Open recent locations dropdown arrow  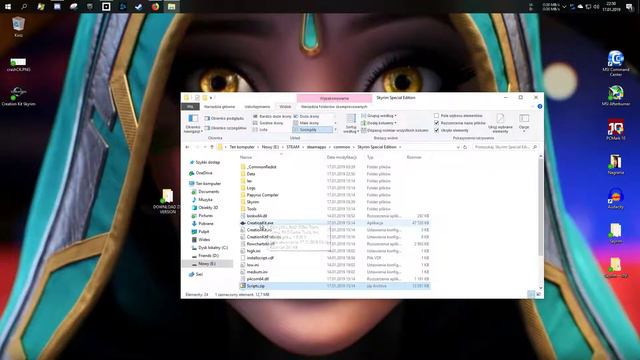pos(204,147)
